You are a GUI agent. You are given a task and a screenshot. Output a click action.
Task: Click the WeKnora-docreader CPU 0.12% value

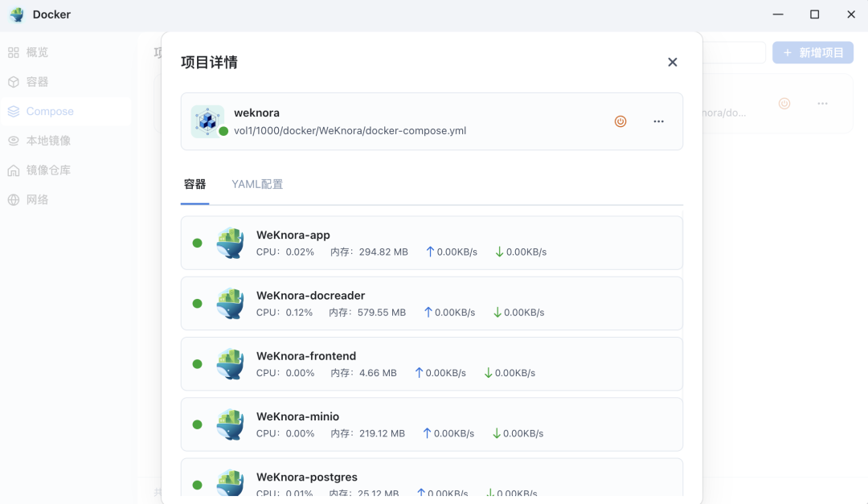(299, 313)
